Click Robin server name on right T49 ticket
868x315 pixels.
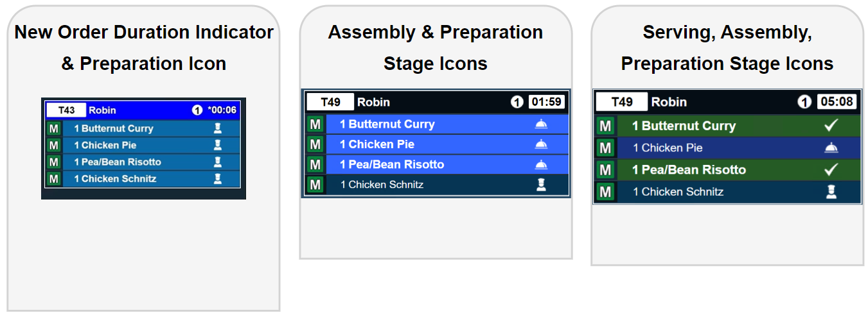[669, 102]
